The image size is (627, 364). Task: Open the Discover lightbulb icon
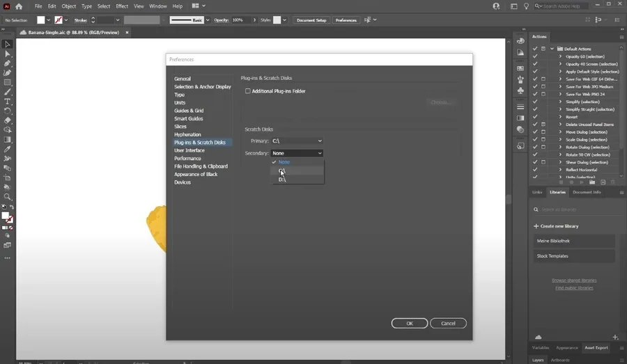pyautogui.click(x=526, y=6)
